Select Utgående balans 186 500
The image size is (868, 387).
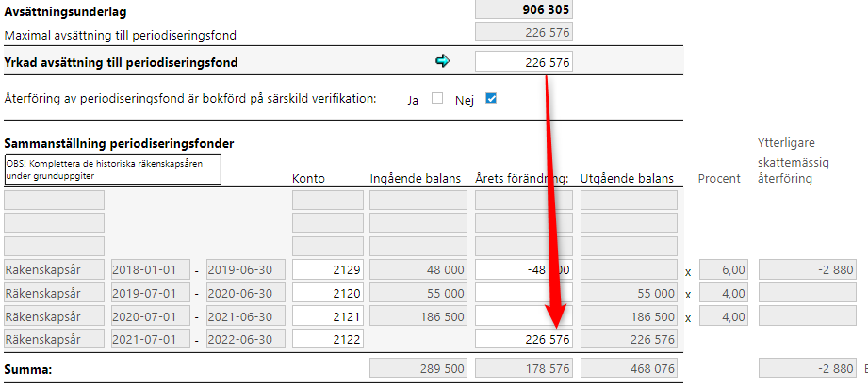[629, 316]
